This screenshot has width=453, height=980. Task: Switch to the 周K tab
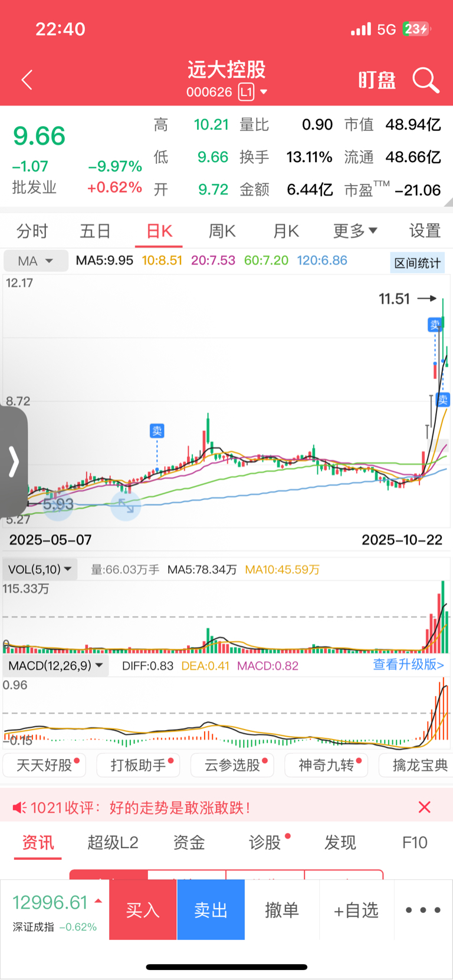222,231
